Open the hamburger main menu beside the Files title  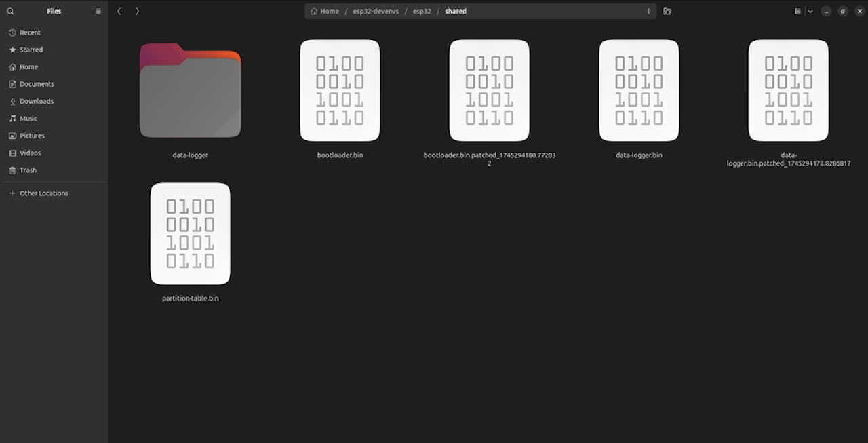point(98,11)
